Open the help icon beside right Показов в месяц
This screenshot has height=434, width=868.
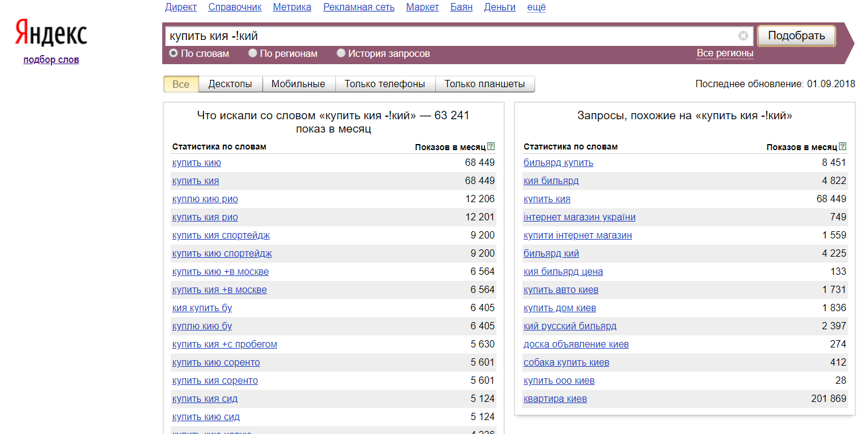843,146
